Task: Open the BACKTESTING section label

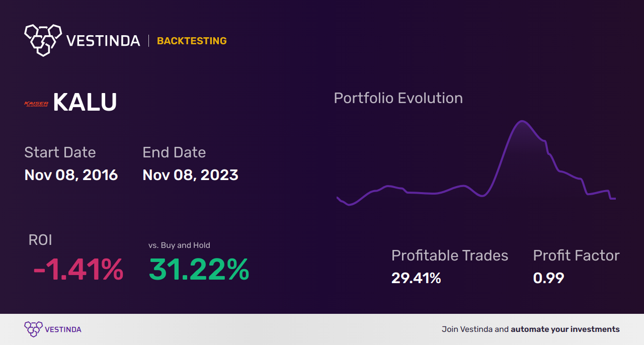Action: tap(192, 41)
